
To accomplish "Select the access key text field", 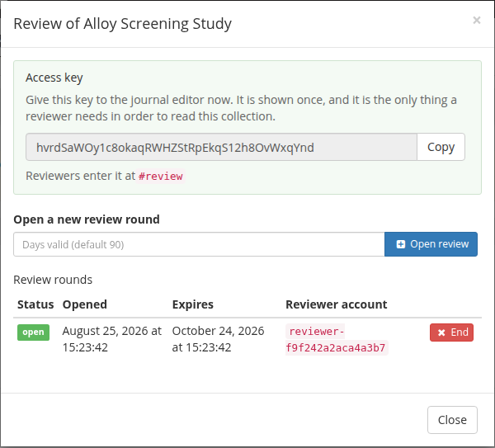I will point(221,147).
